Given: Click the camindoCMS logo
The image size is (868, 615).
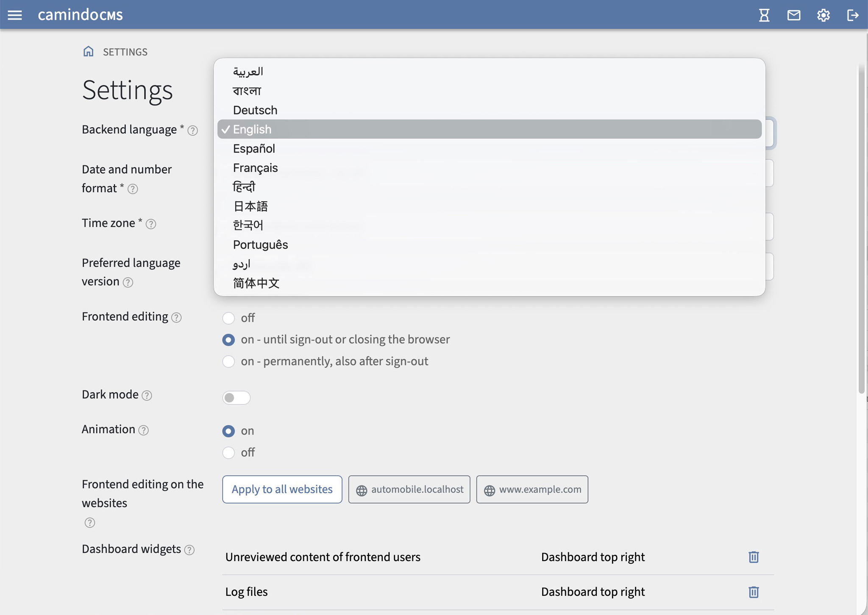Looking at the screenshot, I should pyautogui.click(x=80, y=15).
